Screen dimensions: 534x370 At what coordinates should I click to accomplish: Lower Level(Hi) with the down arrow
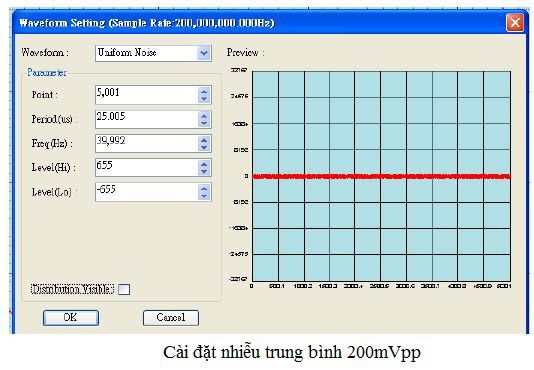[x=204, y=171]
